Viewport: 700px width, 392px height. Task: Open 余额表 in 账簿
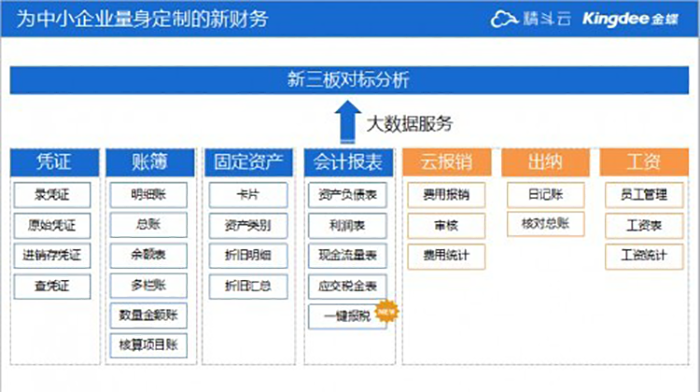pyautogui.click(x=149, y=255)
